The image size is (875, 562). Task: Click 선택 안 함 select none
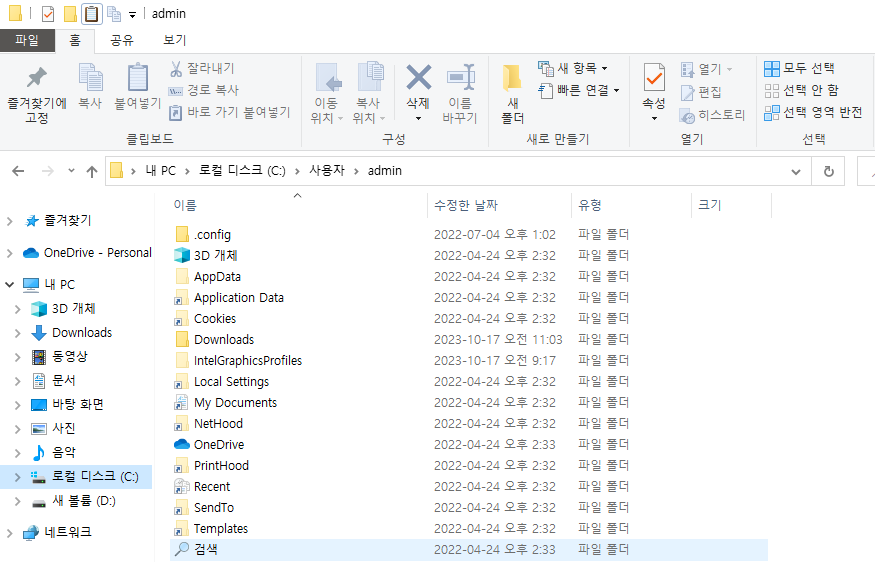[x=801, y=90]
